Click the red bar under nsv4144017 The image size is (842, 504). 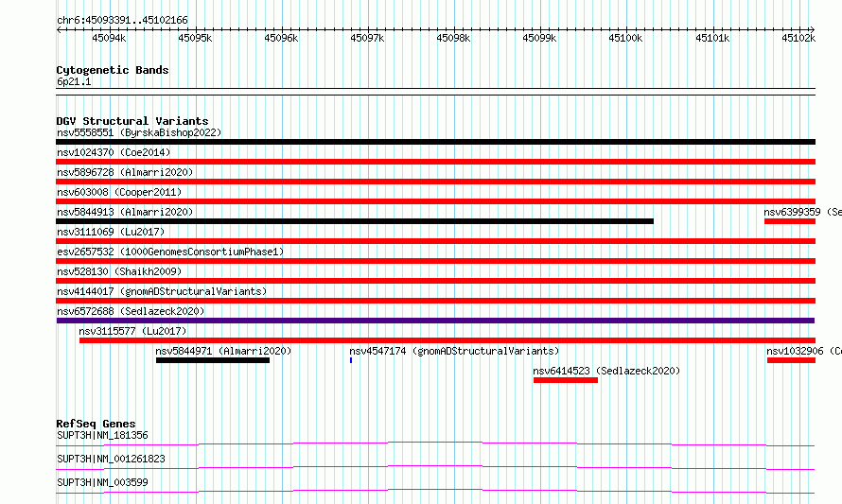pyautogui.click(x=435, y=301)
